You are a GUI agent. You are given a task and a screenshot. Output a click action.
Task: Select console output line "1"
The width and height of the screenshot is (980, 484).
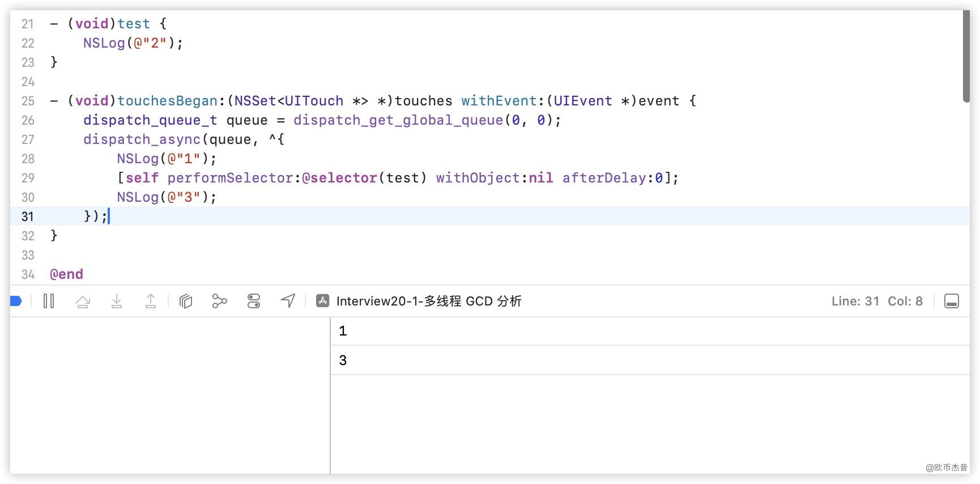pyautogui.click(x=343, y=331)
